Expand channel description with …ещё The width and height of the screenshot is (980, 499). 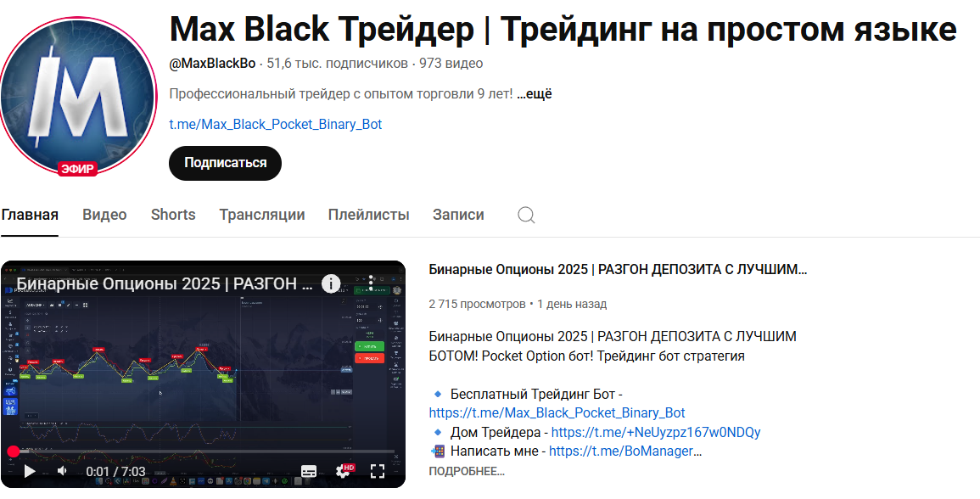point(535,93)
